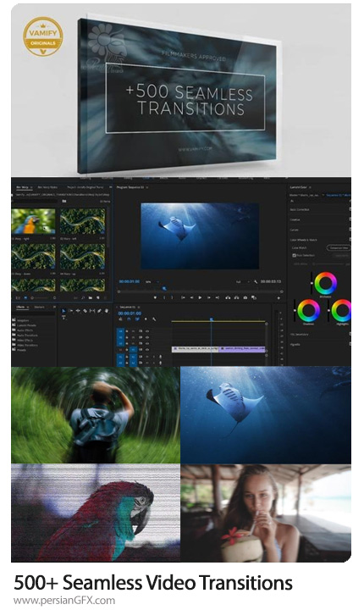This screenshot has height=610, width=364.
Task: Expand the Creative section in Lumetri
Action: (295, 219)
